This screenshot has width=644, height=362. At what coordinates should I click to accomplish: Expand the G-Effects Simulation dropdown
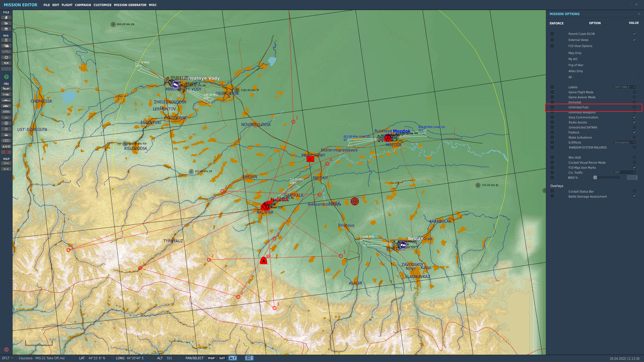click(x=625, y=142)
